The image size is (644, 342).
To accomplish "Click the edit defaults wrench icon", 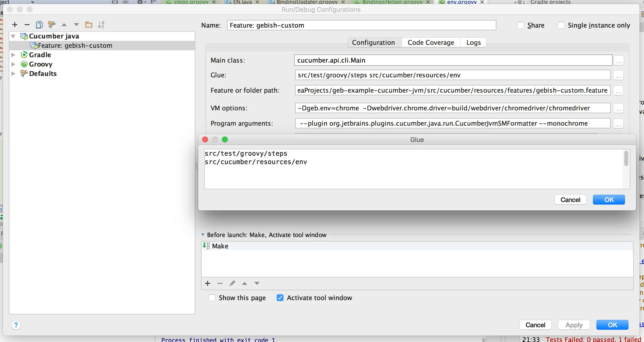I will (x=52, y=24).
